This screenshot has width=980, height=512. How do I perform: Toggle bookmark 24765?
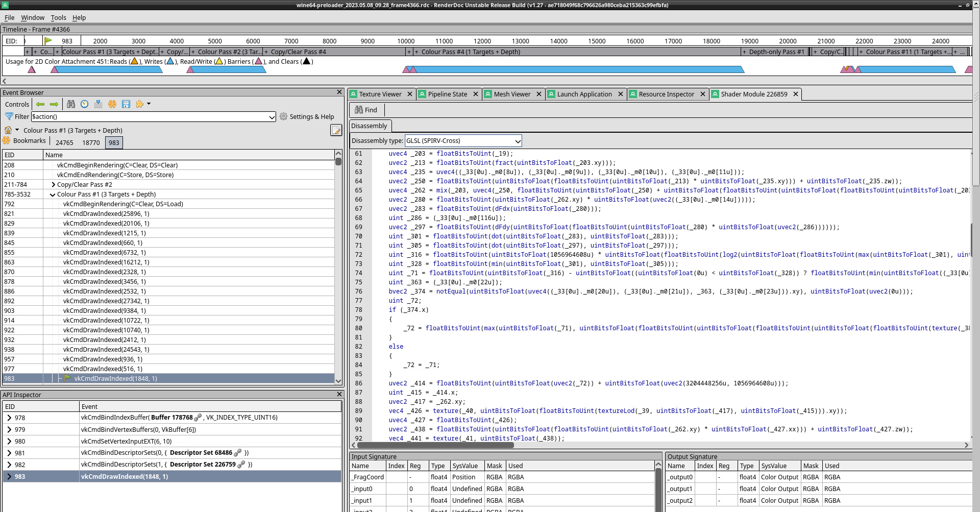point(64,142)
